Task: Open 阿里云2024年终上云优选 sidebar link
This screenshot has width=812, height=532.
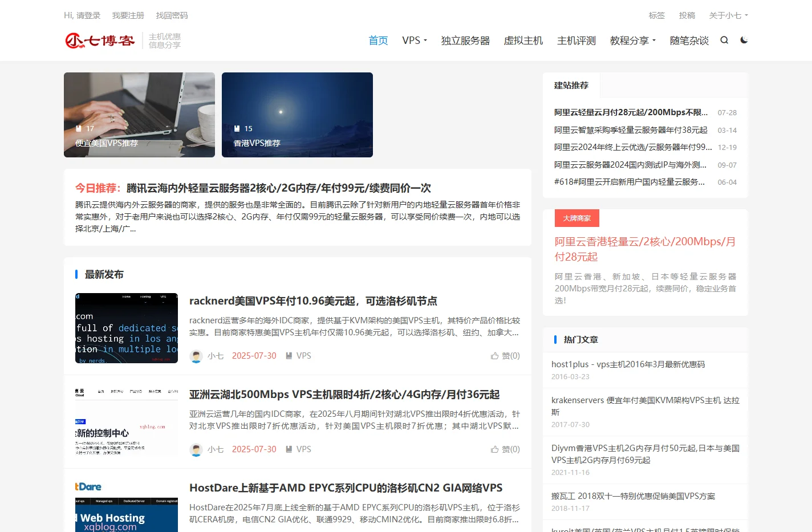Action: point(633,147)
